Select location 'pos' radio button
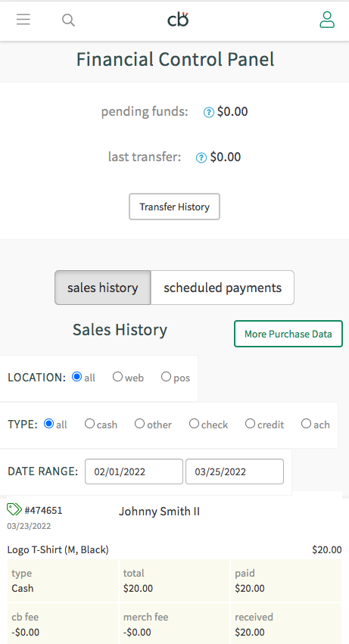349x644 pixels. coord(166,377)
